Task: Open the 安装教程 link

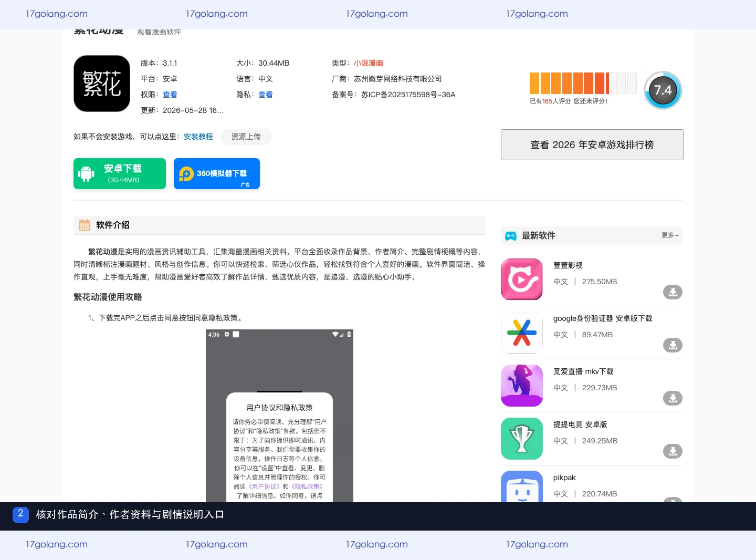Action: pos(198,137)
